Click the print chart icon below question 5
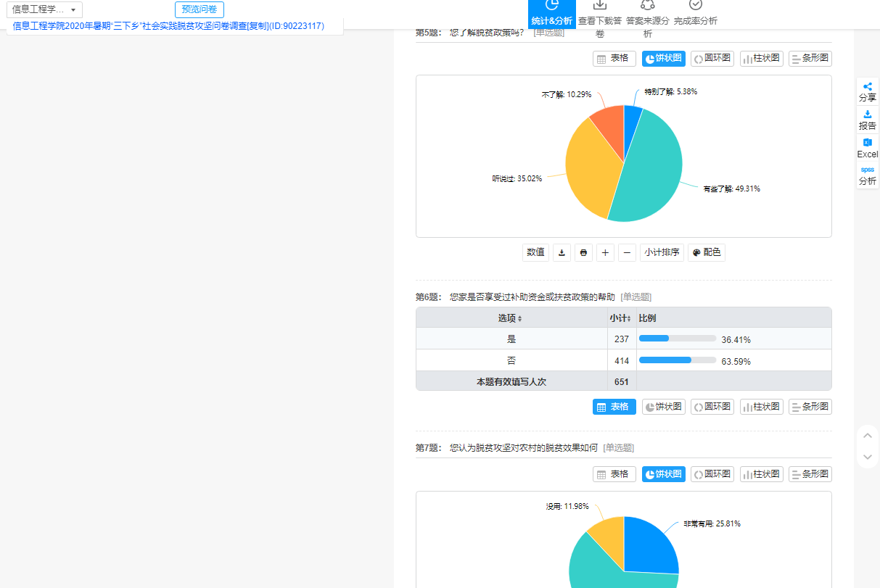Viewport: 880px width, 588px height. click(583, 252)
